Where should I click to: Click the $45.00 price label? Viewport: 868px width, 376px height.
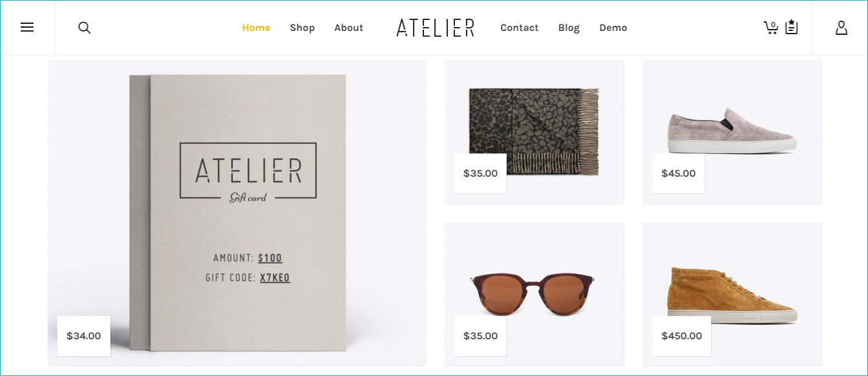[x=678, y=173]
